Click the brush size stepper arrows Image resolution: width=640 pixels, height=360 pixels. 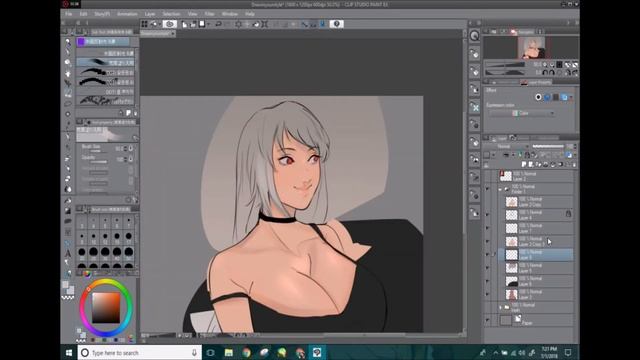click(125, 149)
